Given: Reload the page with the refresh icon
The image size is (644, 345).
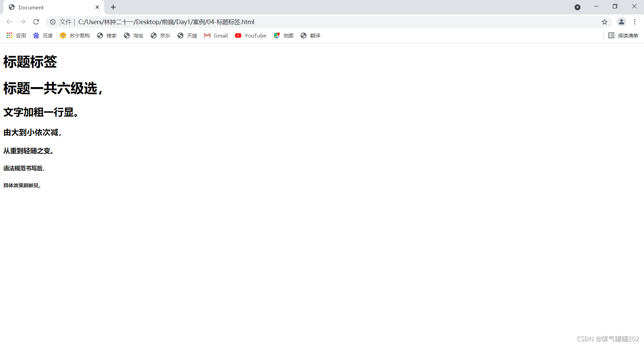Looking at the screenshot, I should click(x=36, y=22).
